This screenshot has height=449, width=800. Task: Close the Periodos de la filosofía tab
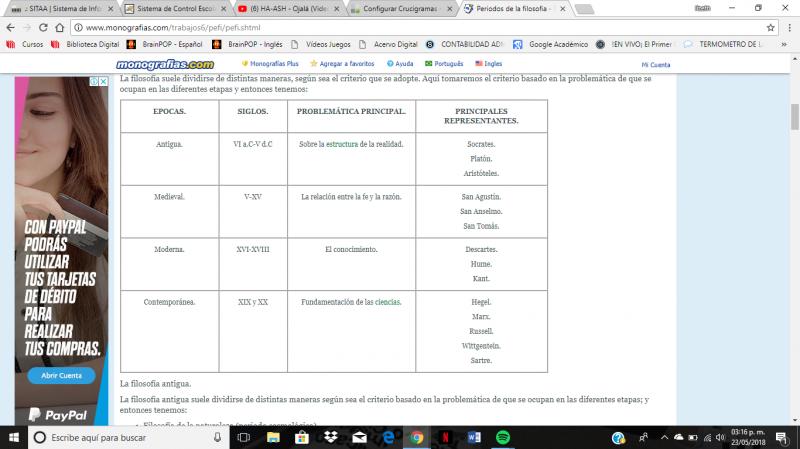(562, 9)
